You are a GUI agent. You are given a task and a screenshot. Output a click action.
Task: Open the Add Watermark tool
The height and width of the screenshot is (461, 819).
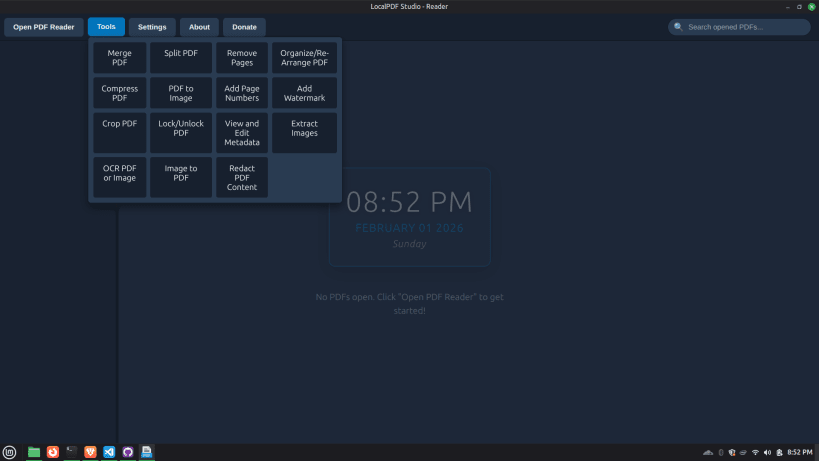click(304, 93)
